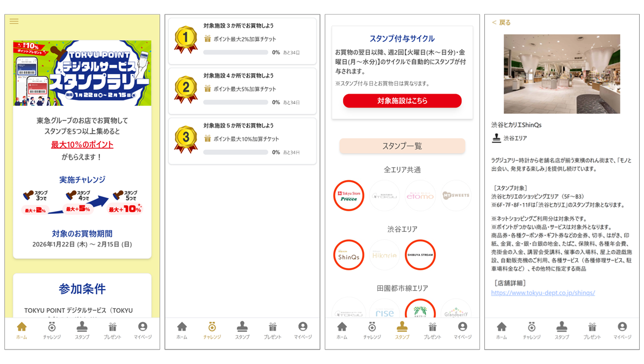Tap the ホーム icon in the stamp list screen
Image resolution: width=644 pixels, height=364 pixels.
click(342, 326)
